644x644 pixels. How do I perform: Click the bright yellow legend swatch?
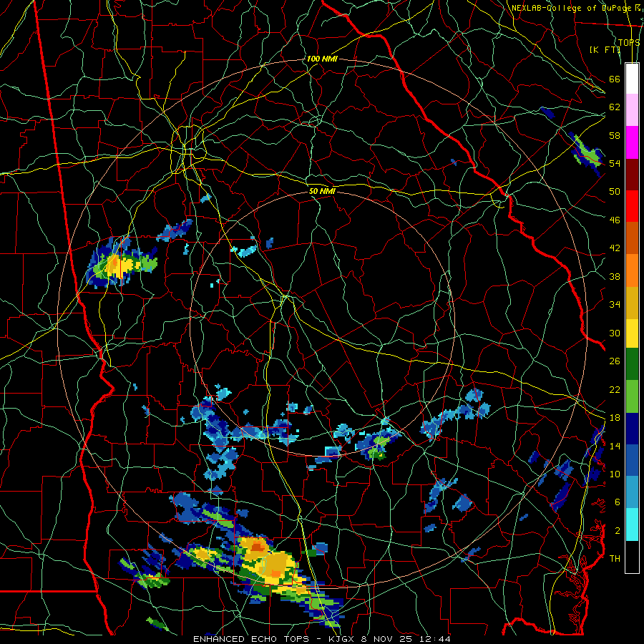point(632,333)
